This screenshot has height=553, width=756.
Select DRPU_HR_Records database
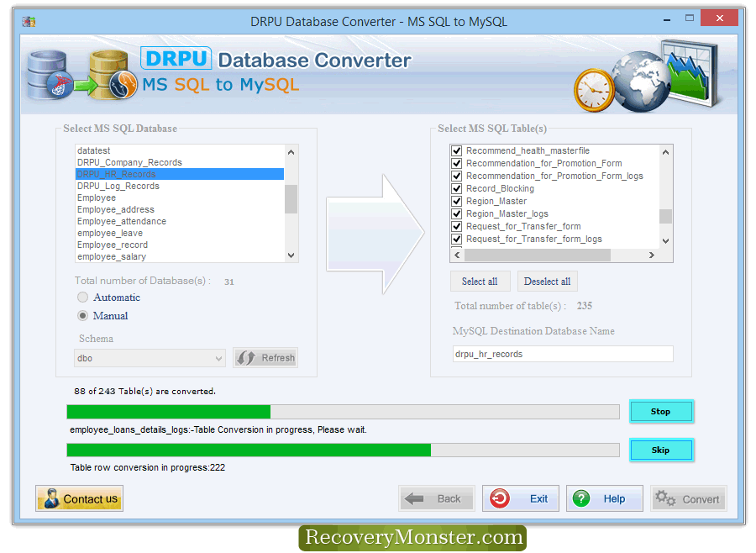pyautogui.click(x=180, y=174)
